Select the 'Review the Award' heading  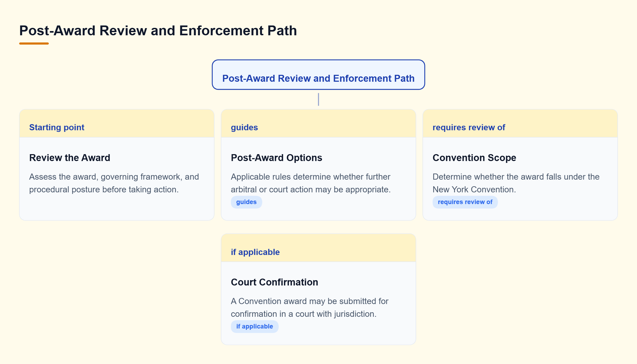click(x=70, y=158)
